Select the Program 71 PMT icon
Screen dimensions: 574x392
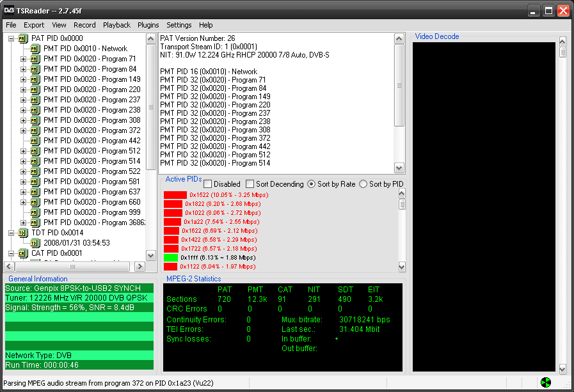tap(35, 58)
